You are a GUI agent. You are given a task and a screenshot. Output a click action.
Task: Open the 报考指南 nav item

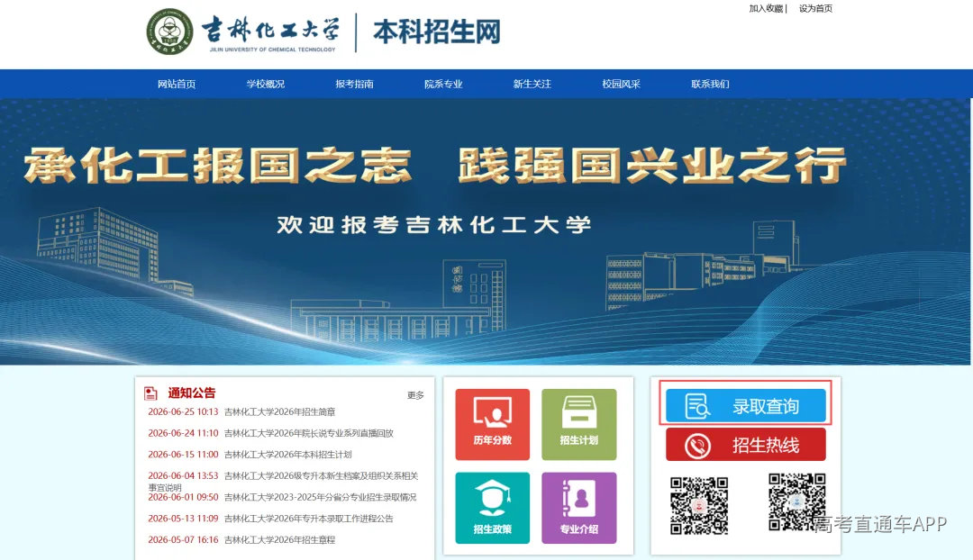pos(354,85)
